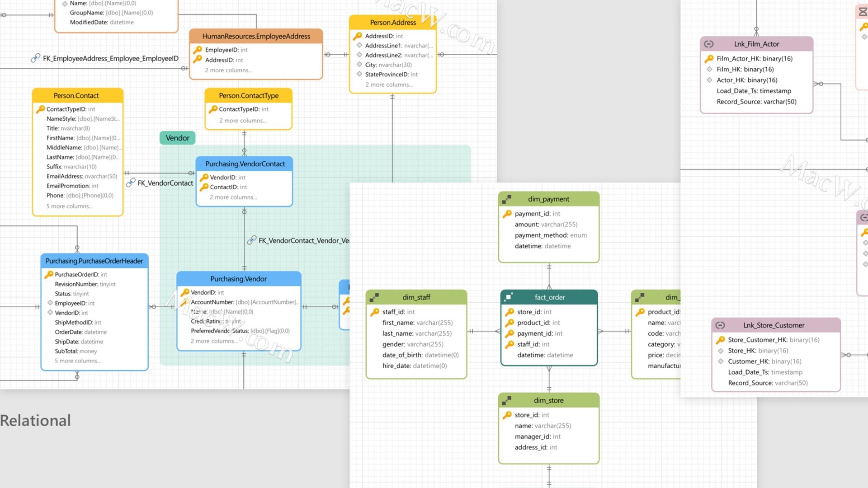The image size is (868, 488).
Task: Expand '5 more columns' in PurchaseOrderHeader
Action: (x=78, y=361)
